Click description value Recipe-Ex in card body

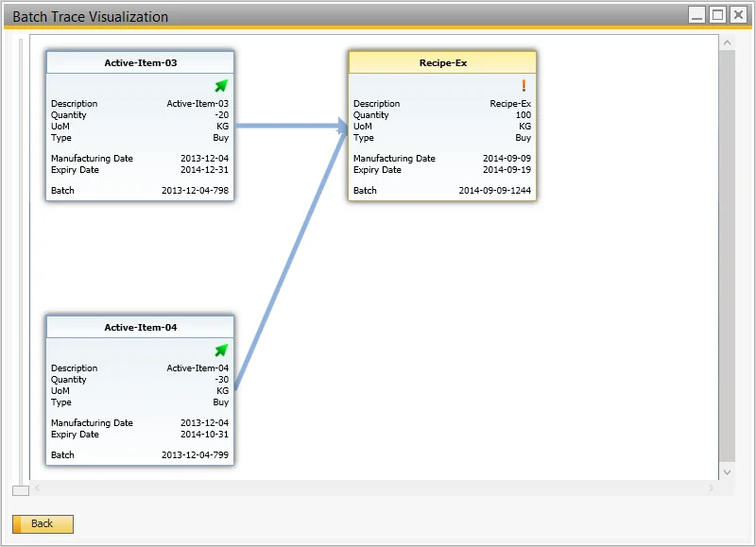[x=510, y=104]
